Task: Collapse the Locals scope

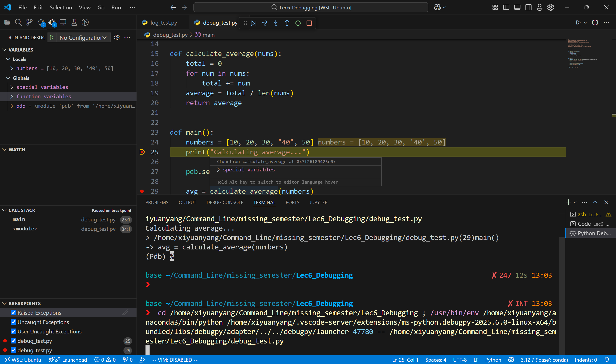Action: [x=8, y=59]
